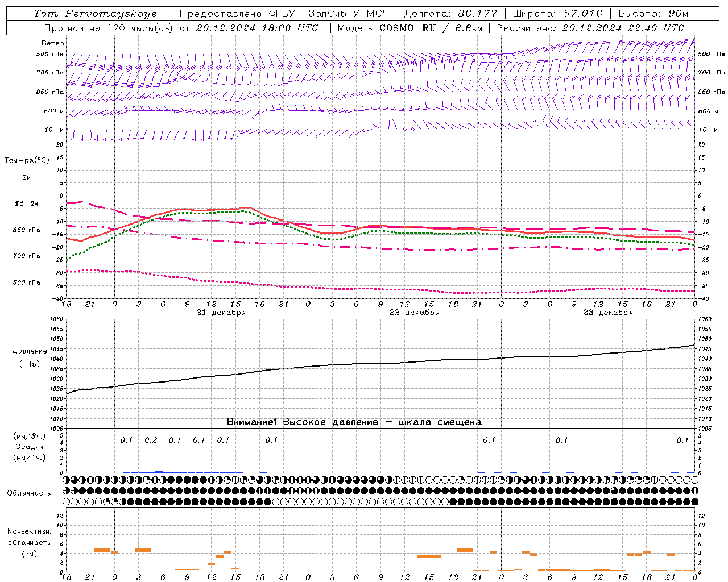Screen dimensions: 728x582
Task: Click the "Осадки" precipitation label
Action: tap(30, 447)
